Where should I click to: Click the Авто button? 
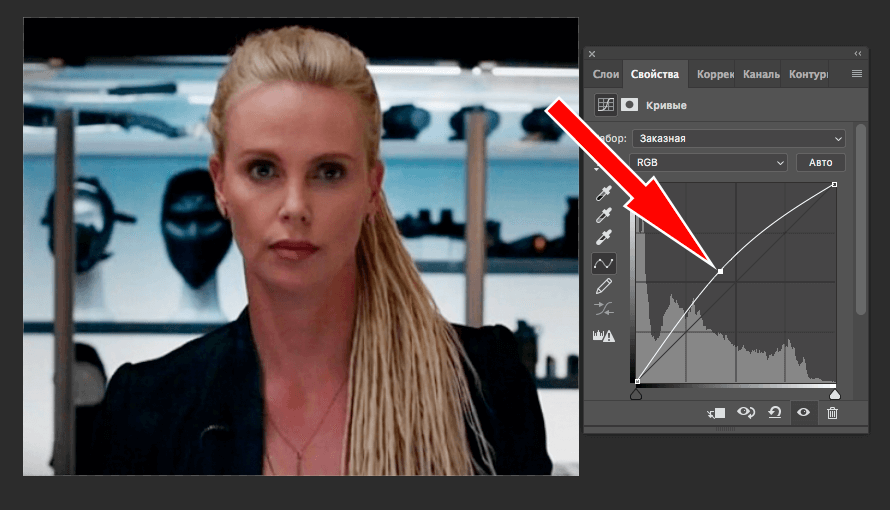pos(820,162)
